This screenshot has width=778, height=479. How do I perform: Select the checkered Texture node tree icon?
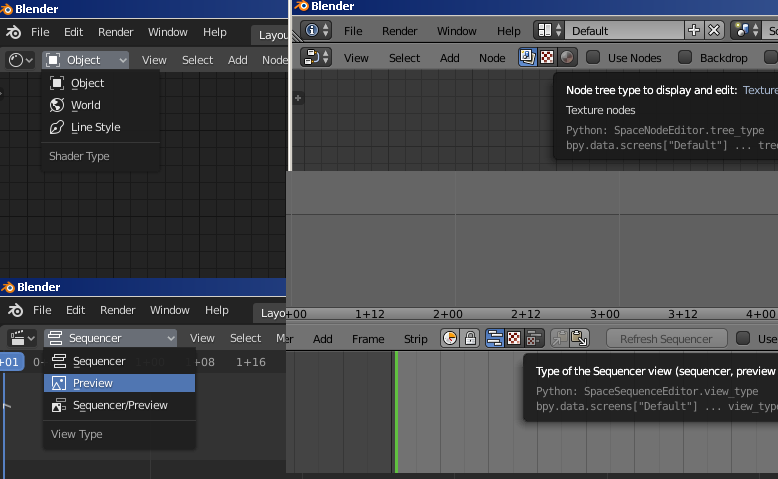coord(547,57)
